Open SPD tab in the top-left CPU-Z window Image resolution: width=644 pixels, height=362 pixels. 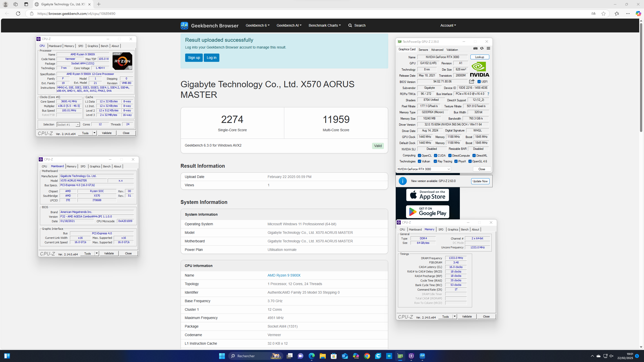[x=81, y=46]
